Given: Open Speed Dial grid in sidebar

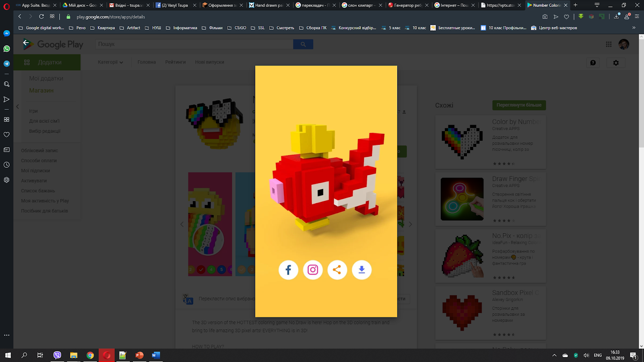Looking at the screenshot, I should point(6,119).
